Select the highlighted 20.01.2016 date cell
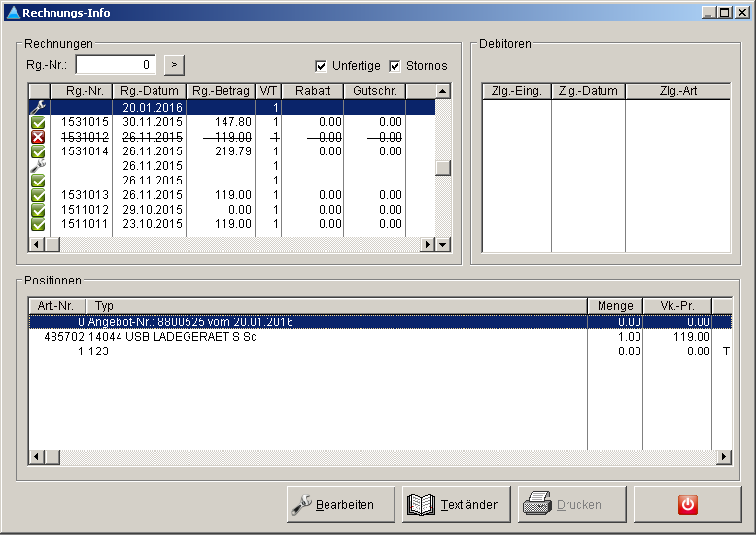This screenshot has width=756, height=535. click(x=153, y=108)
